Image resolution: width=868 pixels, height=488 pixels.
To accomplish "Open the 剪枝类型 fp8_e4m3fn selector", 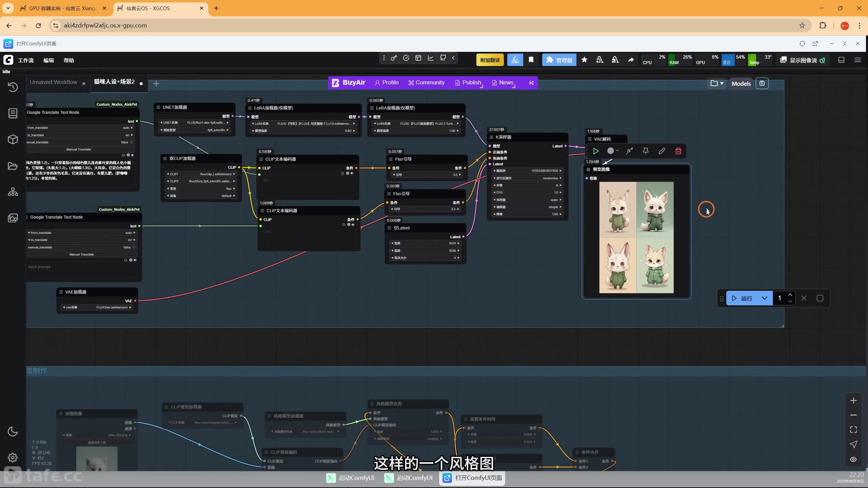I will (x=195, y=130).
